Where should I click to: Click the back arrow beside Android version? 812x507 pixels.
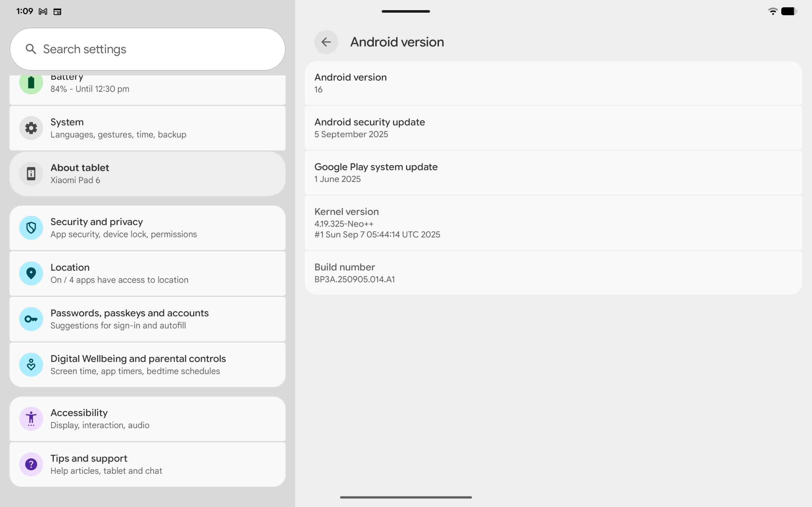[326, 42]
